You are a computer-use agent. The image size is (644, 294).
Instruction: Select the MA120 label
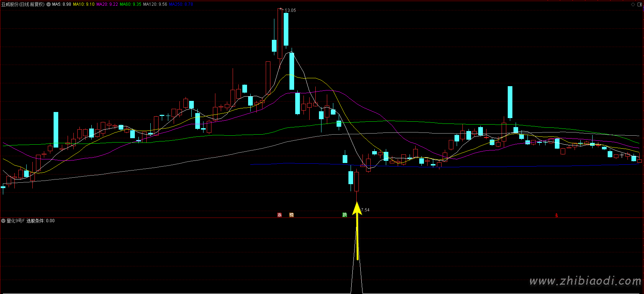pos(155,4)
